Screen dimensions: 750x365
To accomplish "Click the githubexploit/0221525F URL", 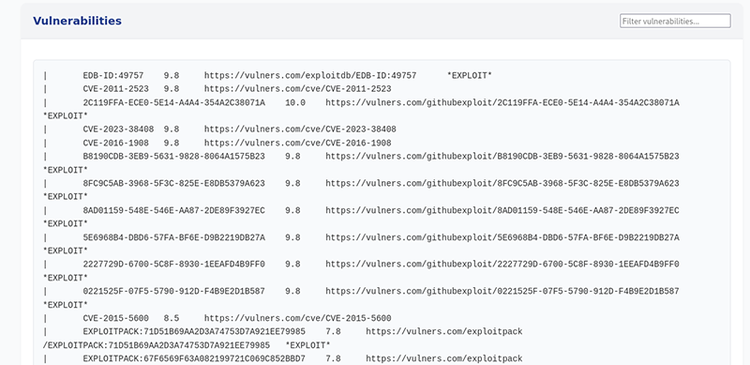I will tap(502, 291).
